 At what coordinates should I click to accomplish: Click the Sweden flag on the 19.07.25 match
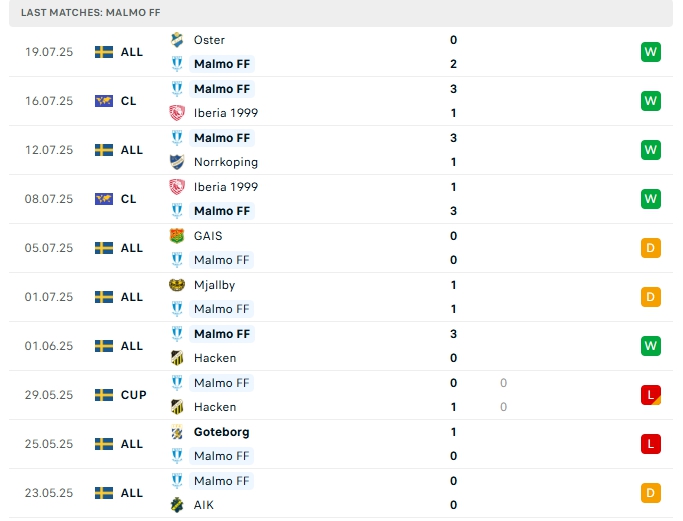point(104,52)
